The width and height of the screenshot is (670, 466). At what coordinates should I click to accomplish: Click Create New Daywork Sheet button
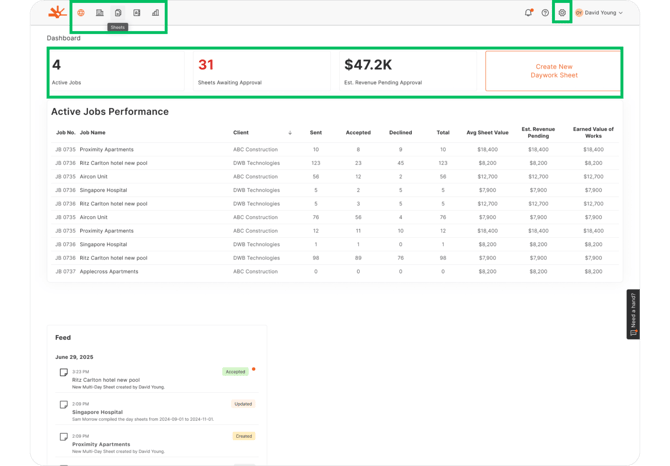pos(553,71)
